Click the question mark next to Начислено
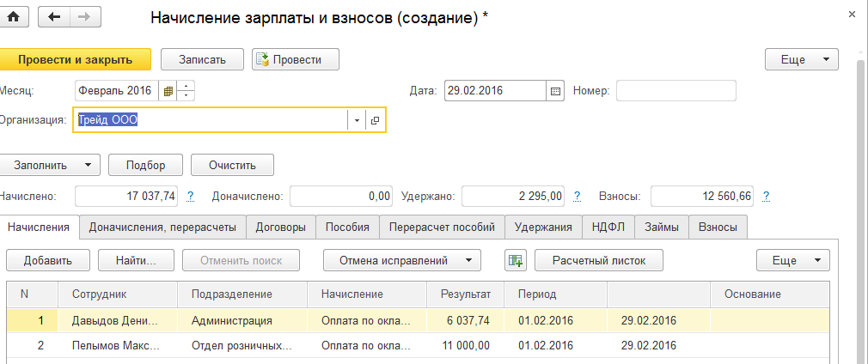 [191, 197]
